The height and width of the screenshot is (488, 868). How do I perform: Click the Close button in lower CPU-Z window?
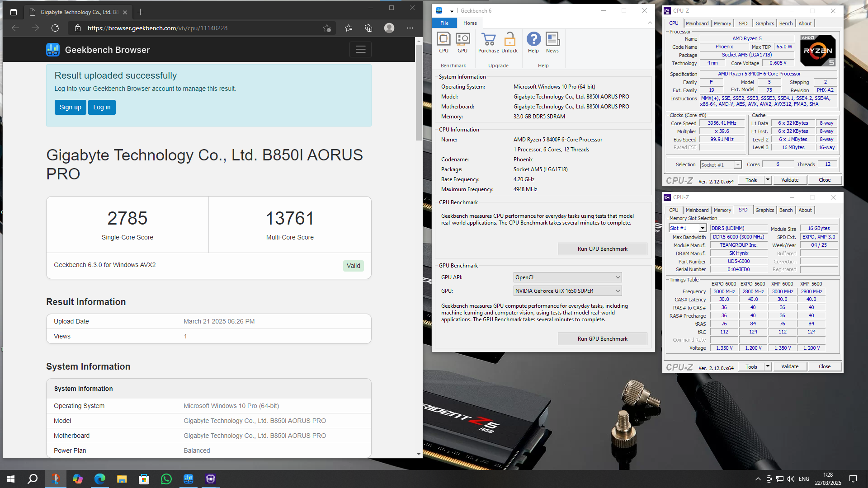[x=825, y=366]
